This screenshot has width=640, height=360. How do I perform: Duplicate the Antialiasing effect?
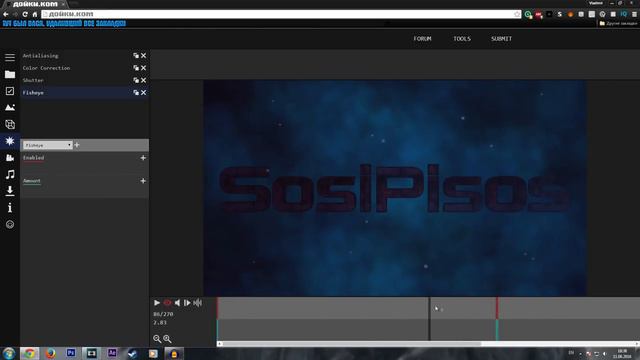pos(136,56)
